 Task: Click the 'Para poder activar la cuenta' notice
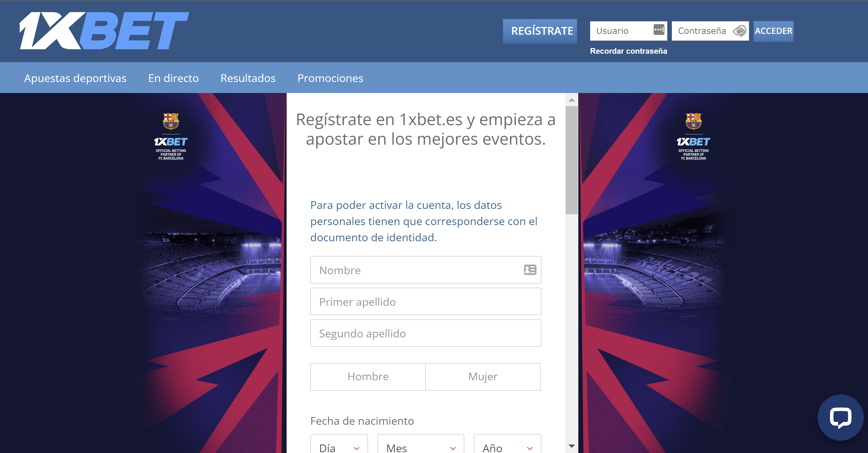point(424,221)
